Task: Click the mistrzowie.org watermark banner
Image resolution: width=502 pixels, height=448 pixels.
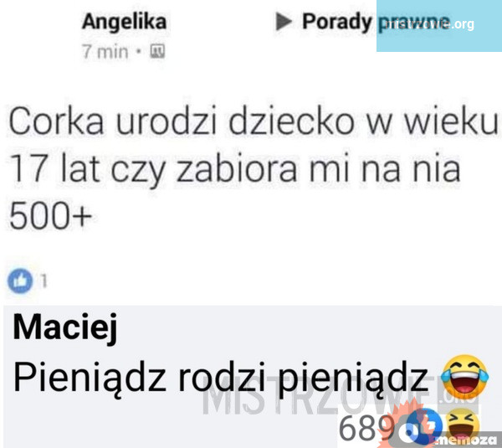Action: tap(439, 26)
